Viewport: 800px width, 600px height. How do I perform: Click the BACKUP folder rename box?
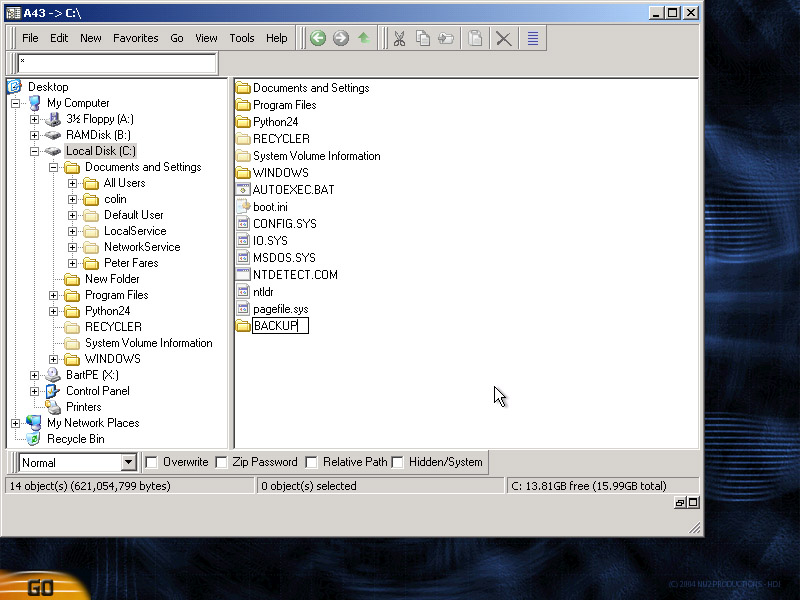[280, 326]
